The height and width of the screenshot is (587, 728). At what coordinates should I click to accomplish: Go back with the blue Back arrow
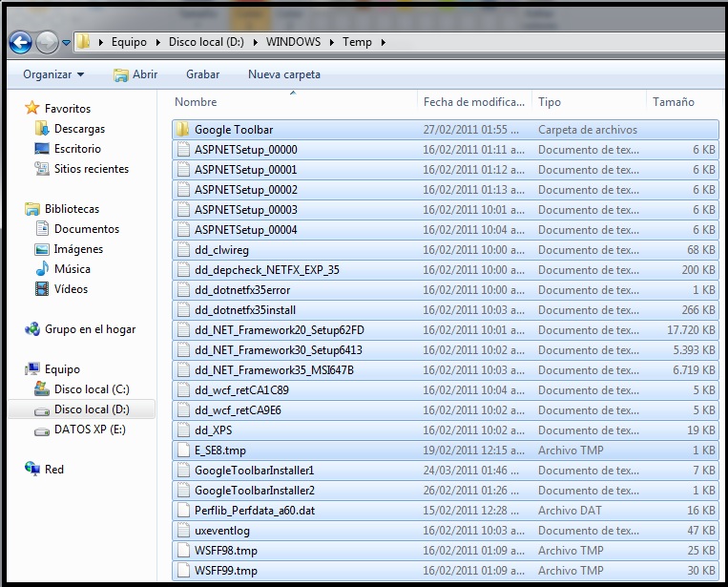pos(20,43)
